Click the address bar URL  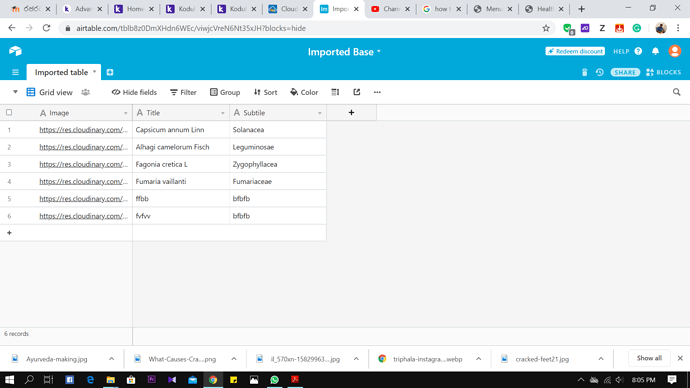[191, 28]
